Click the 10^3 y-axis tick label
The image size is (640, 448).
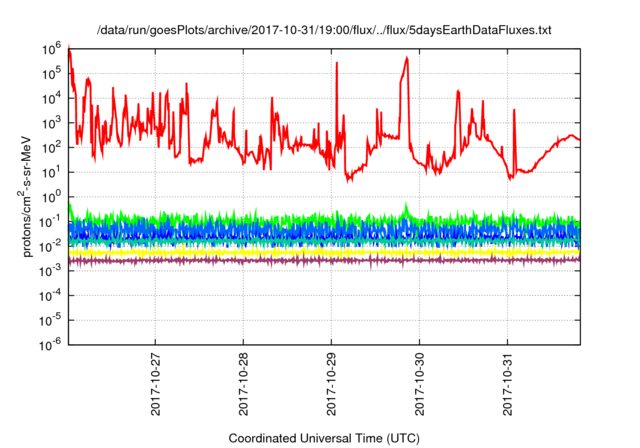tap(51, 123)
